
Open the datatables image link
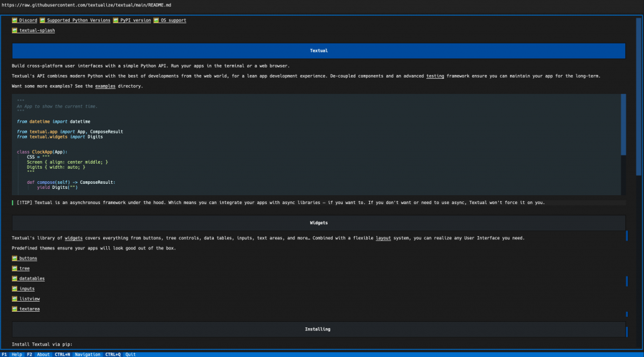pos(32,278)
